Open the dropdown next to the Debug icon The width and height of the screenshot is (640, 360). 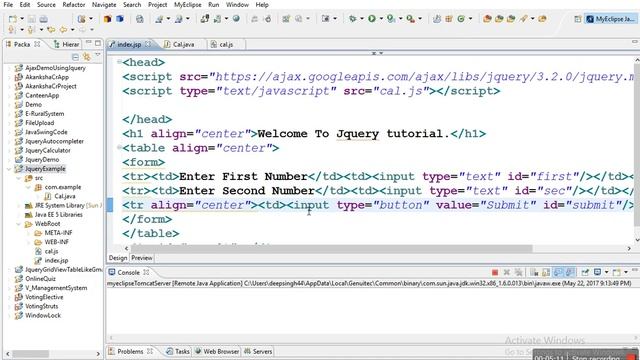tap(361, 19)
